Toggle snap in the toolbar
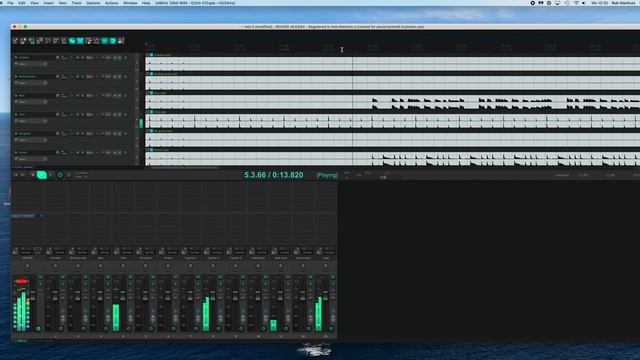The image size is (640, 360). coord(113,41)
